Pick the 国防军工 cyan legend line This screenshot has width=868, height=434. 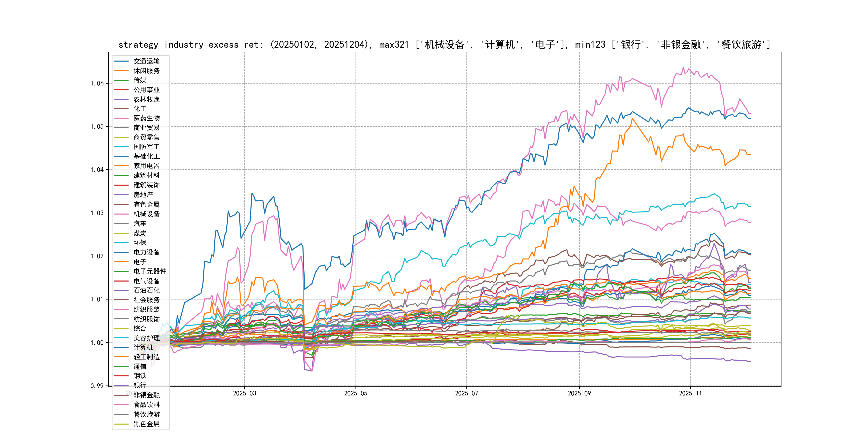pos(121,147)
